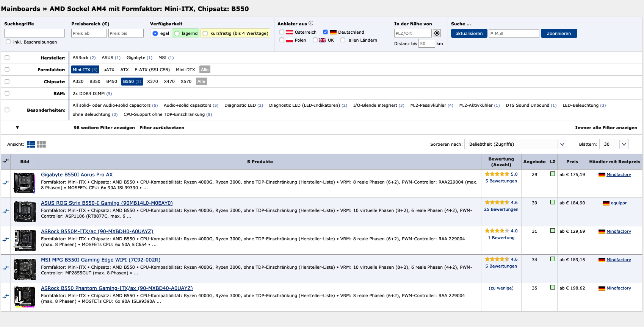Show 98 weitere Filter anzeigen
The width and height of the screenshot is (644, 327).
pyautogui.click(x=104, y=128)
